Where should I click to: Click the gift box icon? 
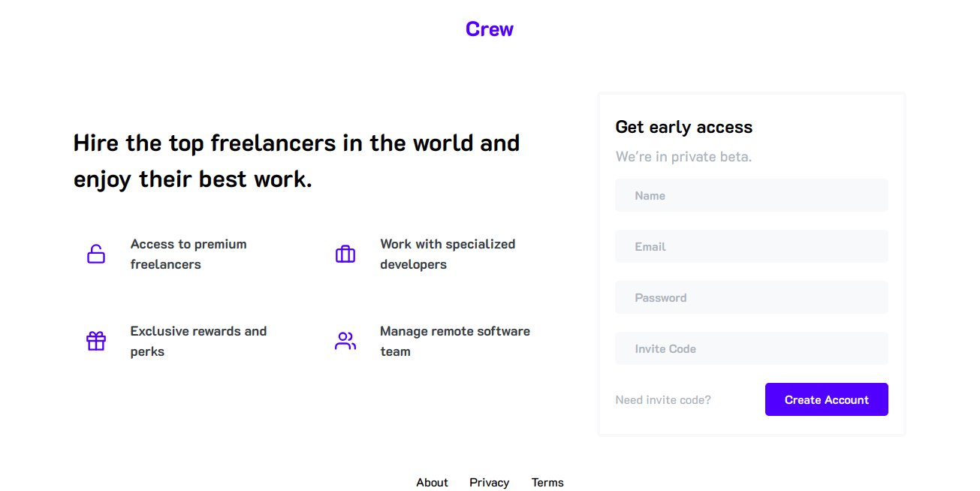pos(96,341)
